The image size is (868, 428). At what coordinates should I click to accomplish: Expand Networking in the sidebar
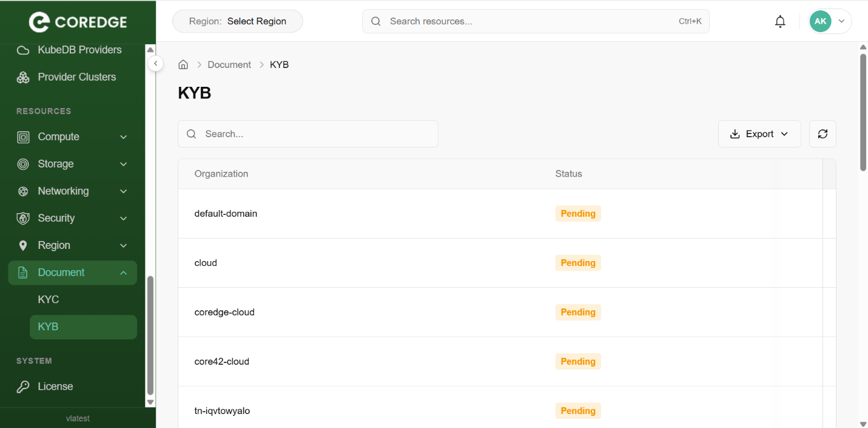coord(73,191)
